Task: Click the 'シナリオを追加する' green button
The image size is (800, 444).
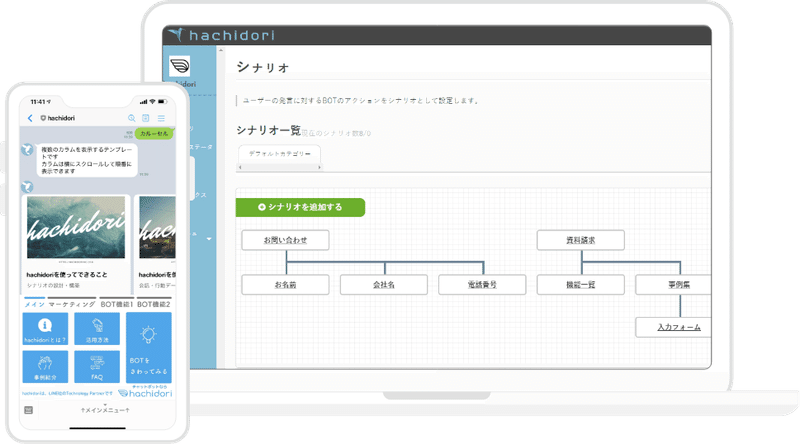Action: 301,207
